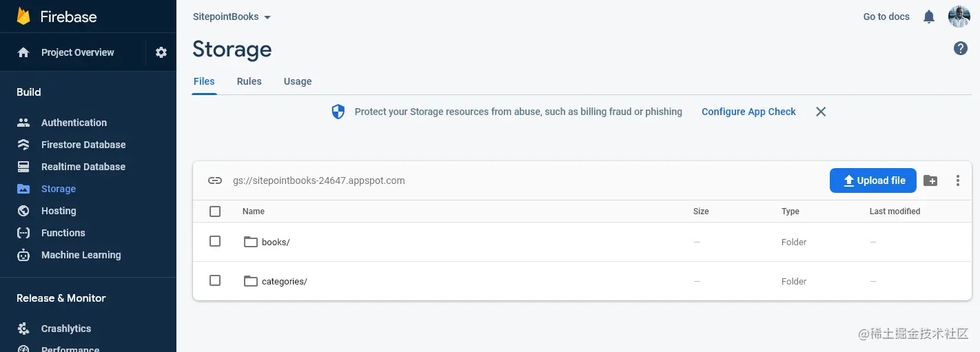The height and width of the screenshot is (352, 980).
Task: Switch to the Usage tab
Action: [x=298, y=81]
